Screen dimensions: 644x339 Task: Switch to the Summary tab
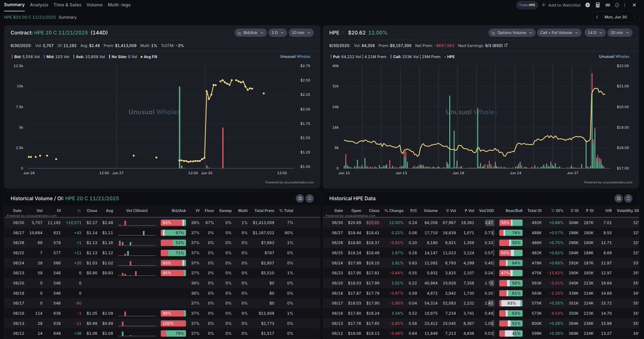[x=14, y=5]
